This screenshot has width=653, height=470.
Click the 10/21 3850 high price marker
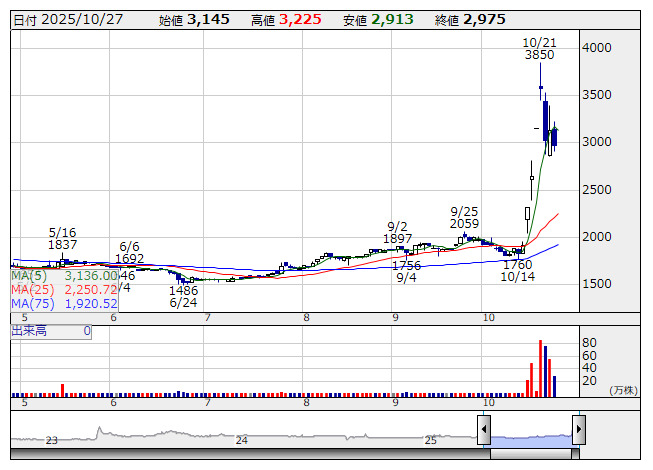coord(539,48)
